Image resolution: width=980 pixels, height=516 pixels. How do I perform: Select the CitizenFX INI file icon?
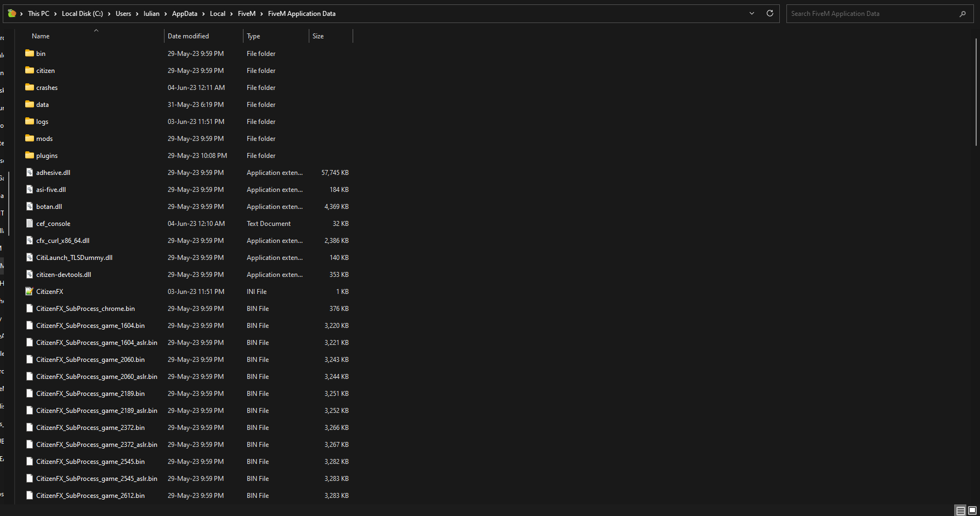(30, 292)
